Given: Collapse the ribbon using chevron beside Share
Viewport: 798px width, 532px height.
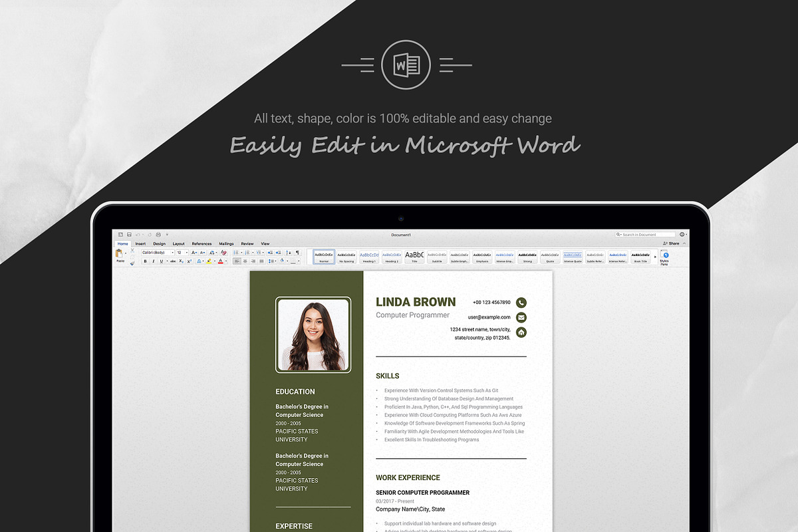Looking at the screenshot, I should coord(684,243).
